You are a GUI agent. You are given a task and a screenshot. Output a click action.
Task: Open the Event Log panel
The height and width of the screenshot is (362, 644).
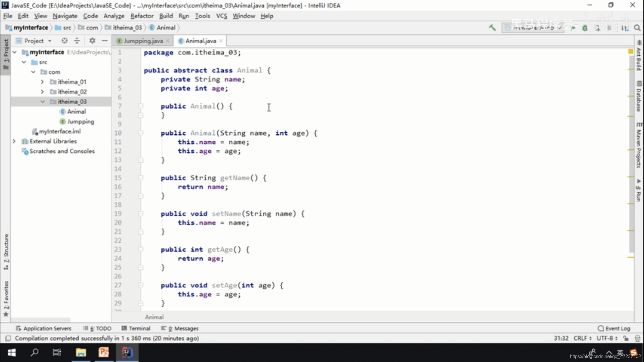614,328
